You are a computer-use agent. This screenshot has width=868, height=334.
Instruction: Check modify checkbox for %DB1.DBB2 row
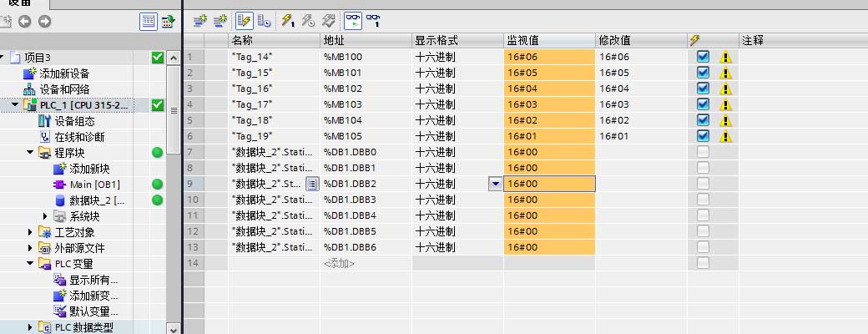703,184
